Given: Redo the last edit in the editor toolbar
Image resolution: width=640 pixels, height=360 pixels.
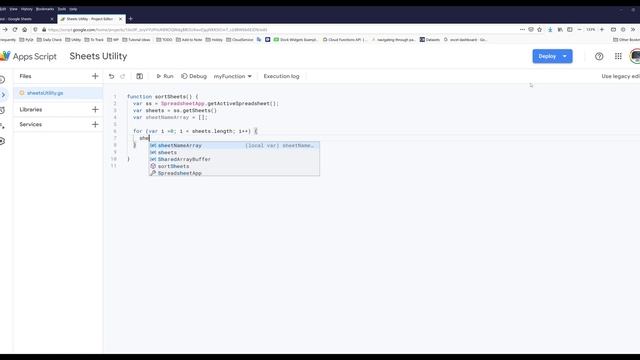Looking at the screenshot, I should pyautogui.click(x=122, y=76).
